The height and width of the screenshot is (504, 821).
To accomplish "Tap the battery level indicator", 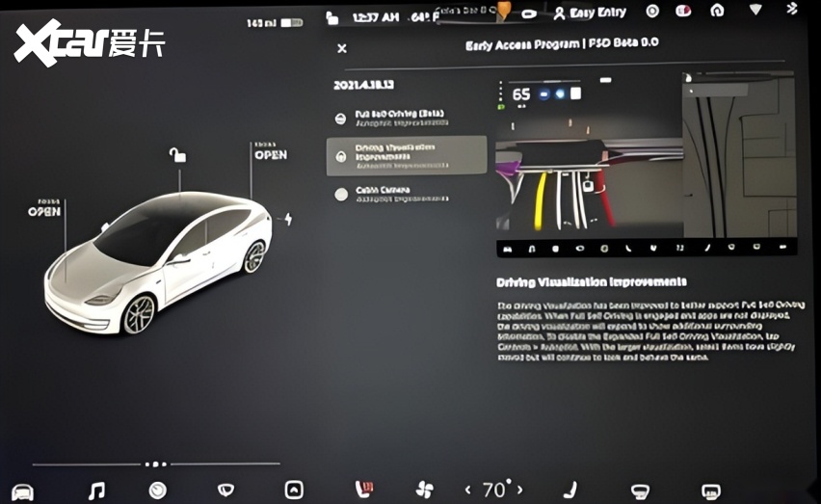I will (x=292, y=22).
